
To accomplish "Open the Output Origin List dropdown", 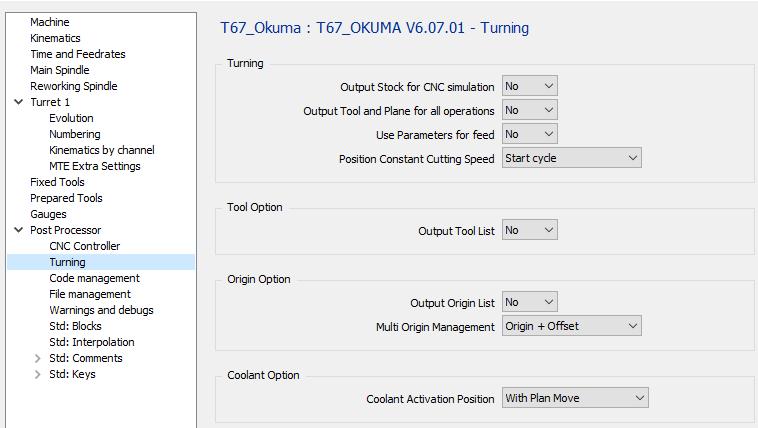I will click(529, 302).
